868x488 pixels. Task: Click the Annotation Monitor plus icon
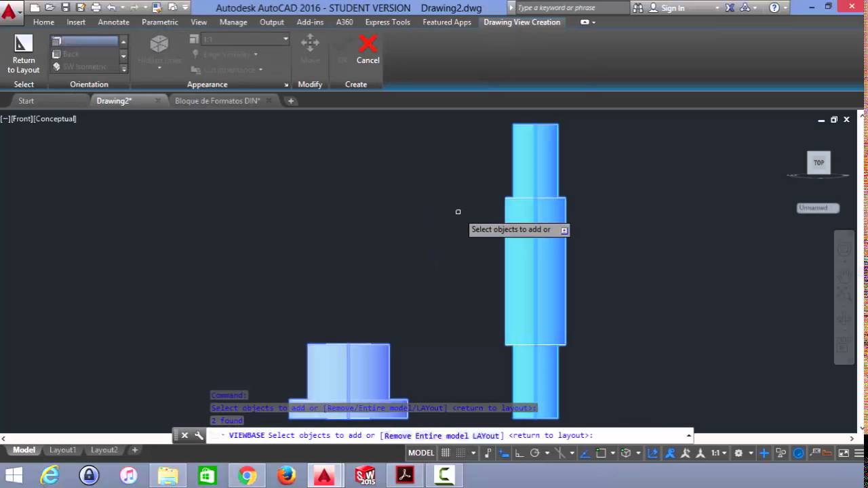pos(764,453)
